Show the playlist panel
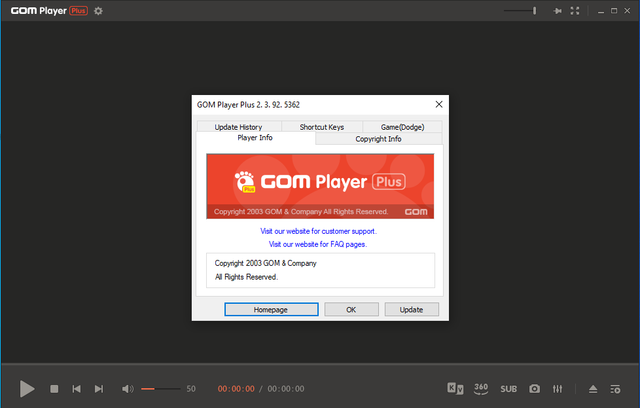Image resolution: width=640 pixels, height=408 pixels. (x=615, y=389)
